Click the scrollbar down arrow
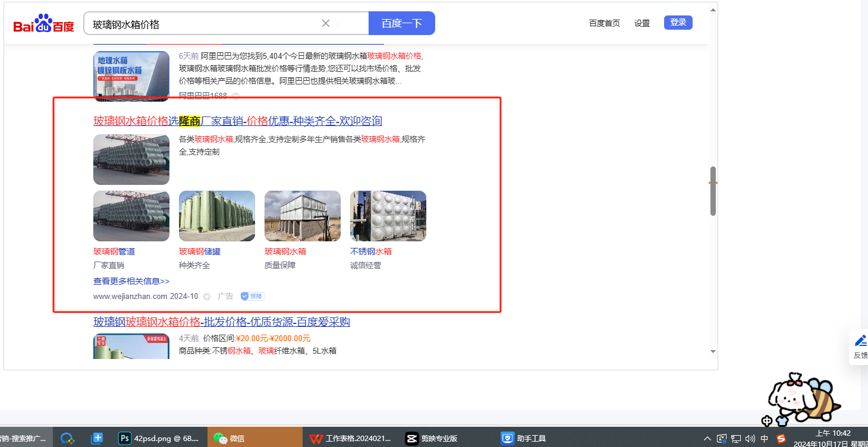 point(713,352)
